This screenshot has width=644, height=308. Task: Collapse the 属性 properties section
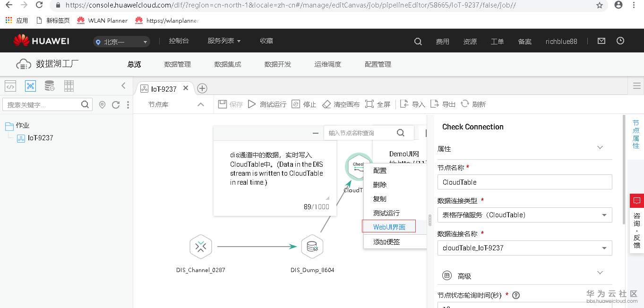599,147
